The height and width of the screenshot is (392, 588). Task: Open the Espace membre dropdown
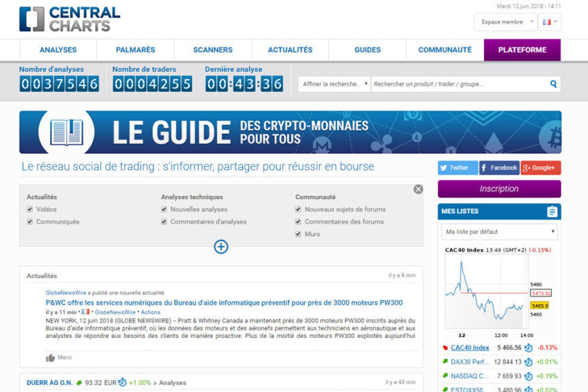(505, 22)
